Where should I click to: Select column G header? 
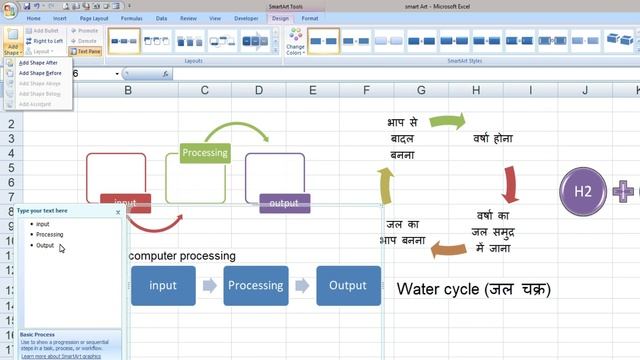click(x=421, y=90)
